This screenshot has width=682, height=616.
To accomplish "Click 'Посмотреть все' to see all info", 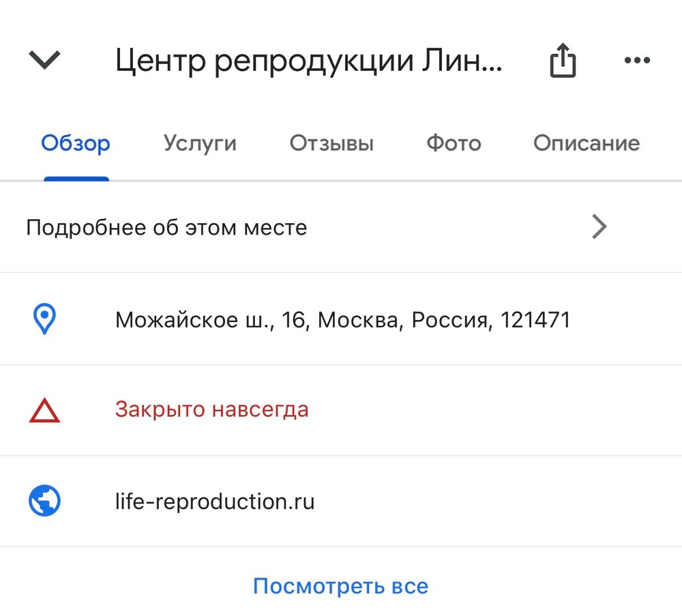I will [340, 585].
